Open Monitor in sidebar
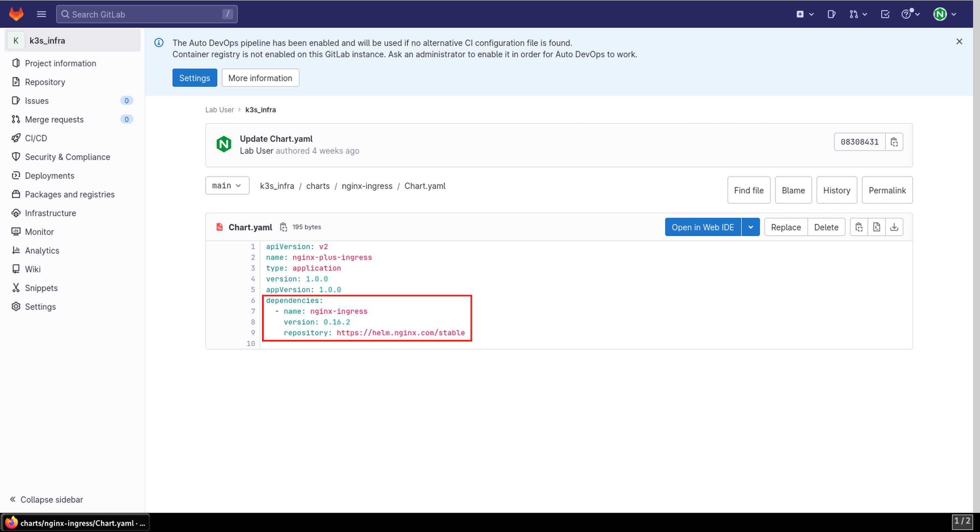The image size is (980, 532). pyautogui.click(x=73, y=232)
